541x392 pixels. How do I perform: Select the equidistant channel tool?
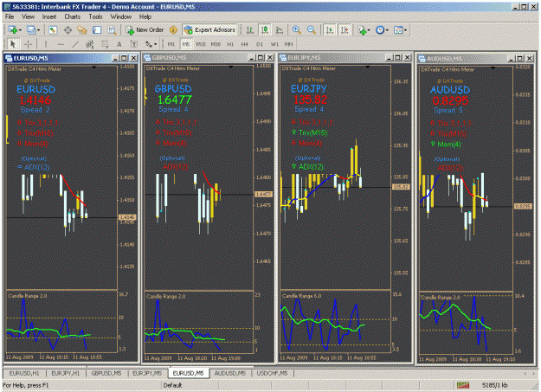(90, 44)
